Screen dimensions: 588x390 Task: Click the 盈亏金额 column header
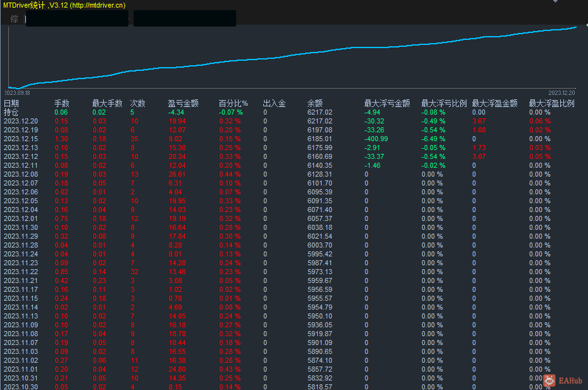click(183, 103)
